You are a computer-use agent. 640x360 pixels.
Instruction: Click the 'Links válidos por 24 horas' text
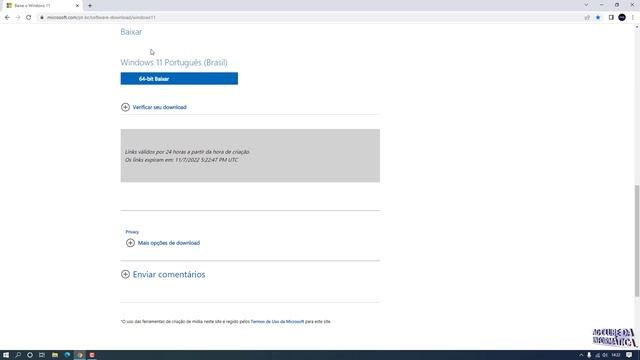(x=187, y=152)
